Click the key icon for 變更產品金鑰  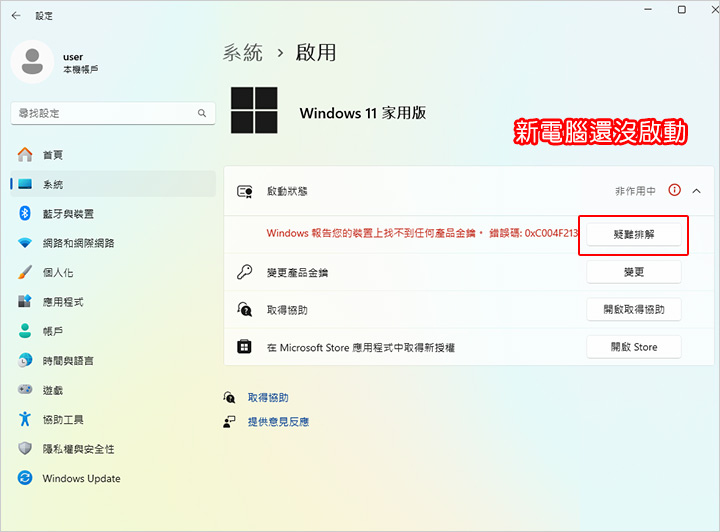(244, 272)
